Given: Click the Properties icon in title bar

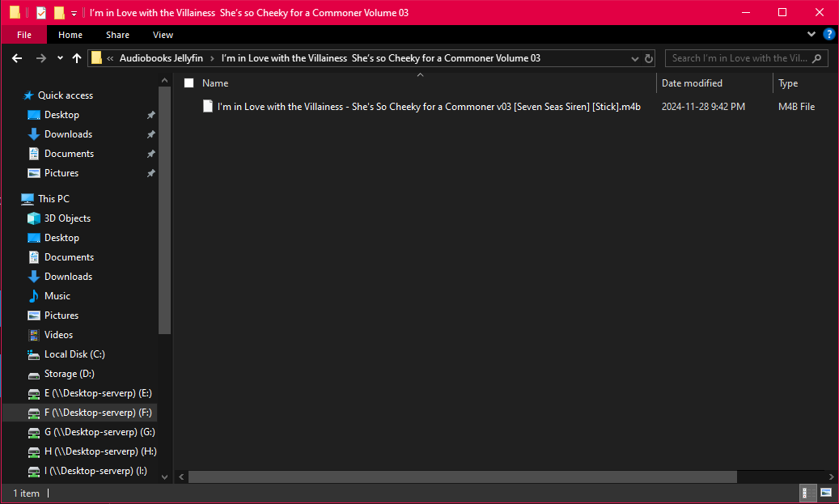Looking at the screenshot, I should (41, 13).
